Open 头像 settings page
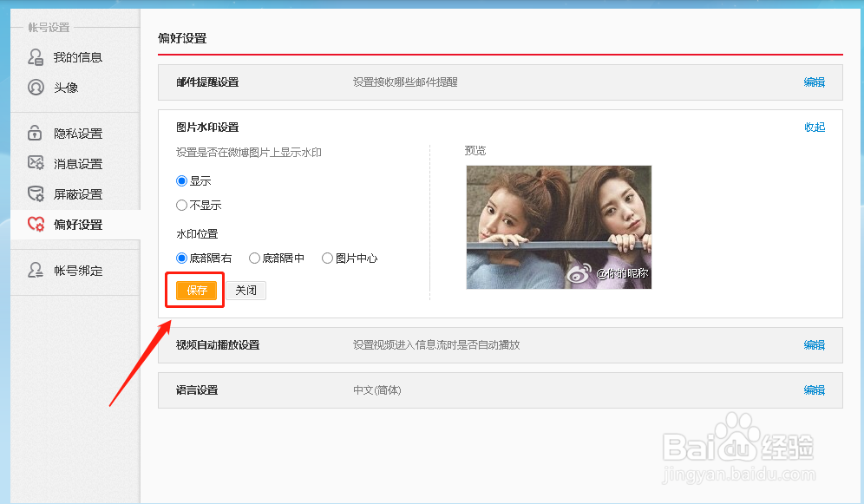This screenshot has height=504, width=864. pyautogui.click(x=66, y=88)
